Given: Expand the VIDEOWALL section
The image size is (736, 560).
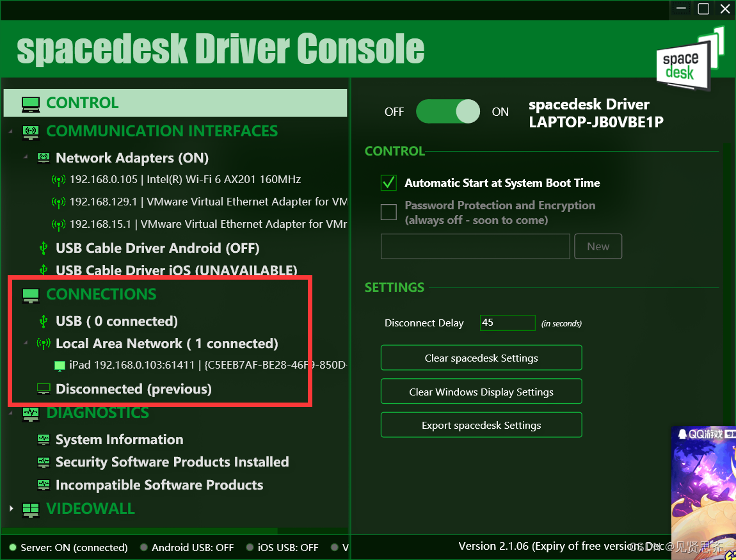Looking at the screenshot, I should [12, 508].
